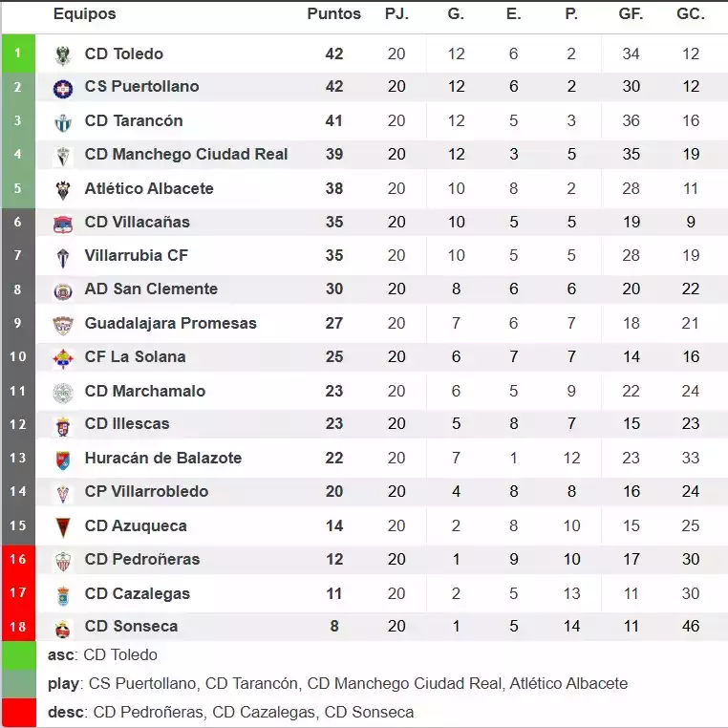Click the CD Tarancón crest icon
Screen dimensions: 728x728
(63, 122)
